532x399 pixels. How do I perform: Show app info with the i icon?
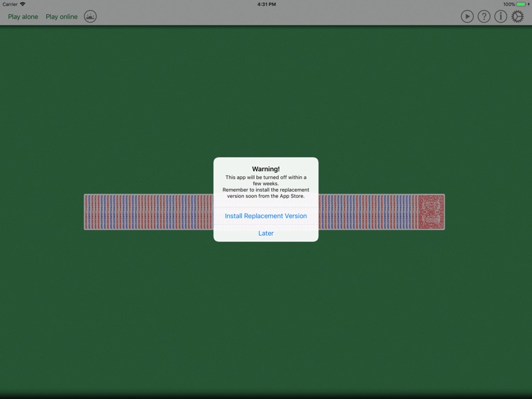coord(501,16)
